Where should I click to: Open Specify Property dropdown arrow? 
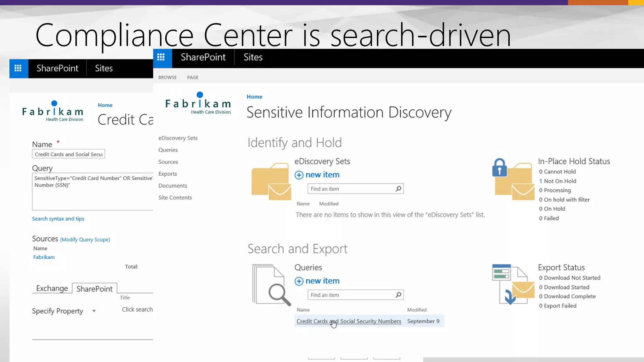(94, 311)
